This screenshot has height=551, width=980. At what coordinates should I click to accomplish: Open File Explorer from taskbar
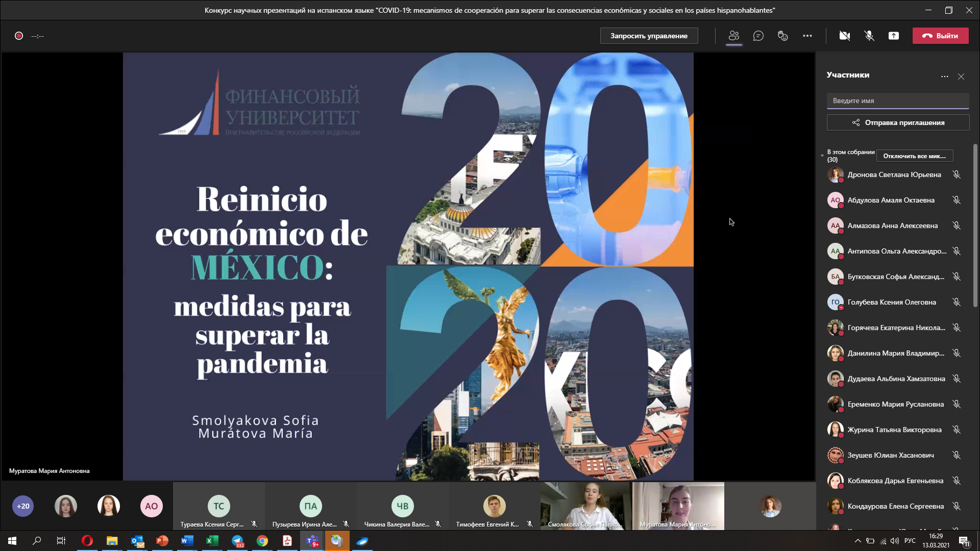[x=112, y=541]
